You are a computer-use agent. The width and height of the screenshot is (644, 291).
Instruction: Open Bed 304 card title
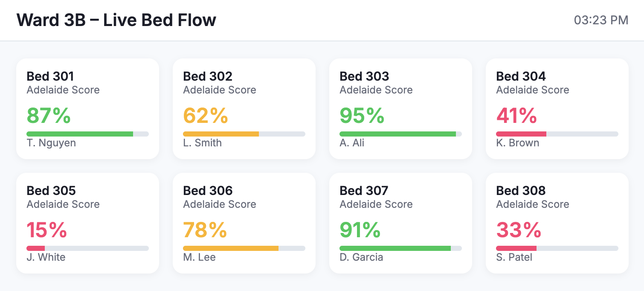521,76
